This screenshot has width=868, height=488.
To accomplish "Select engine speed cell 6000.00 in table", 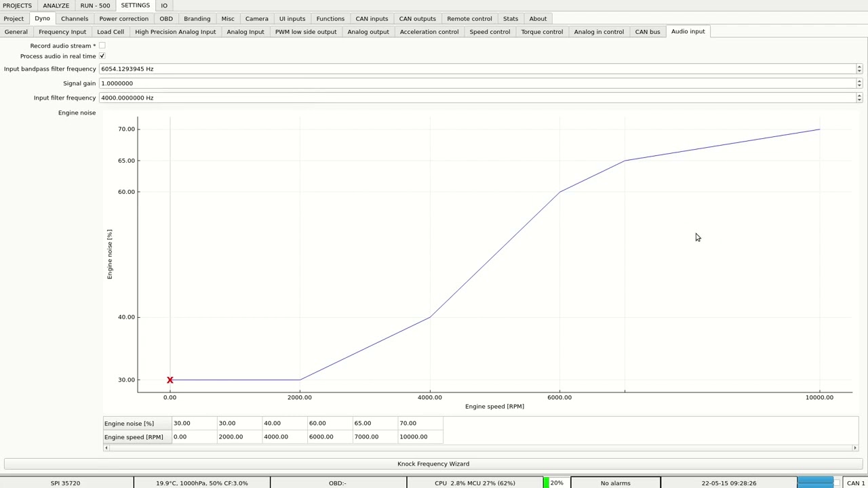I will coord(330,437).
